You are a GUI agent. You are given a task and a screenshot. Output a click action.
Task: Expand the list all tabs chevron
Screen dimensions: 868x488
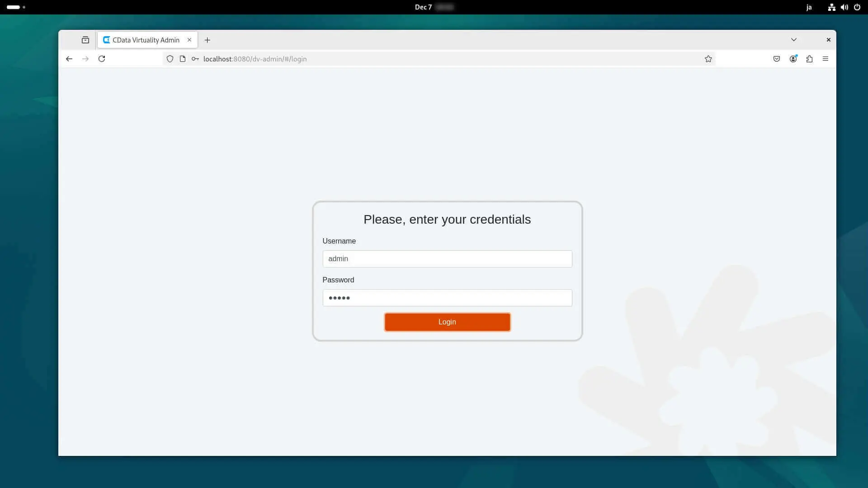793,40
